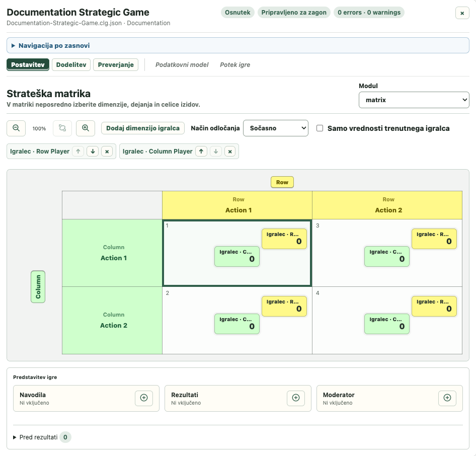Select the Column Action 2 header

tap(112, 320)
